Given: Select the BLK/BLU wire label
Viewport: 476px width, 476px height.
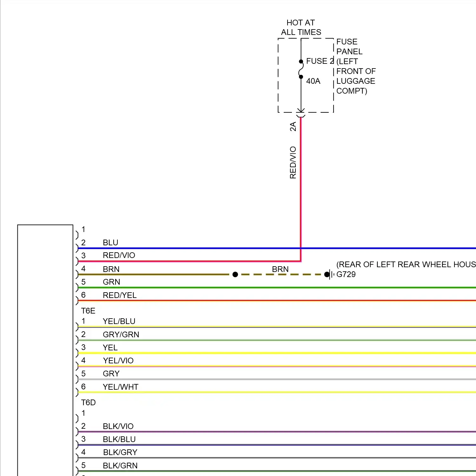Looking at the screenshot, I should [x=119, y=439].
